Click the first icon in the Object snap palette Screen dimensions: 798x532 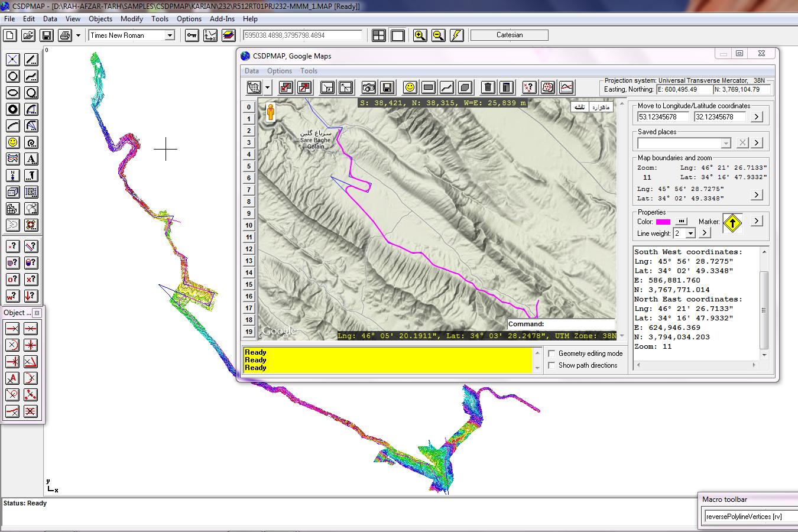(12, 329)
